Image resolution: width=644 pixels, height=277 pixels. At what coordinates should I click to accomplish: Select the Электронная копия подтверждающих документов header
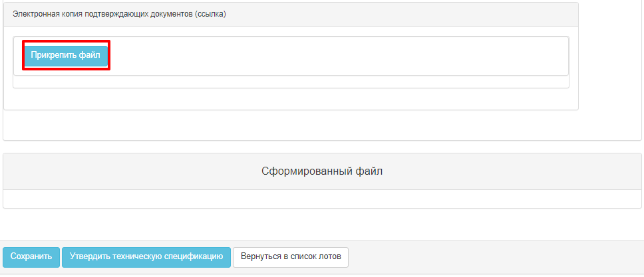(291, 15)
